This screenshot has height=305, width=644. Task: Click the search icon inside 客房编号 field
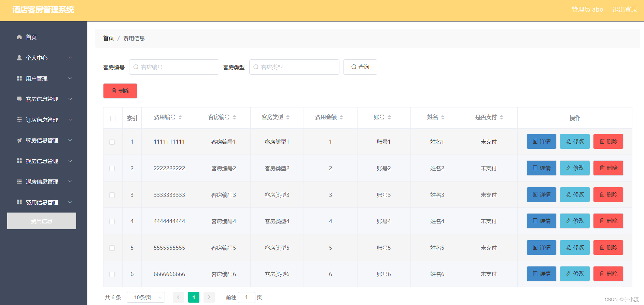coord(136,67)
